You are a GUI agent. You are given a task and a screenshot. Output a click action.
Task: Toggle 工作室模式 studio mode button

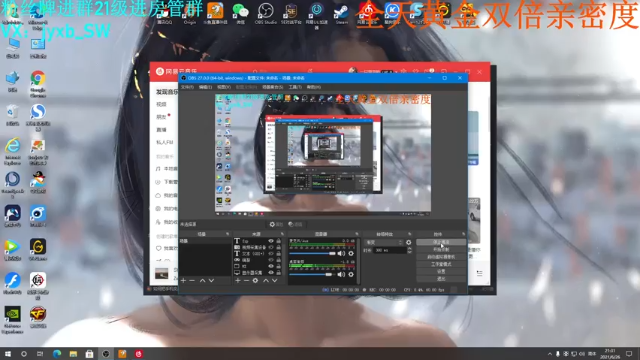point(441,264)
